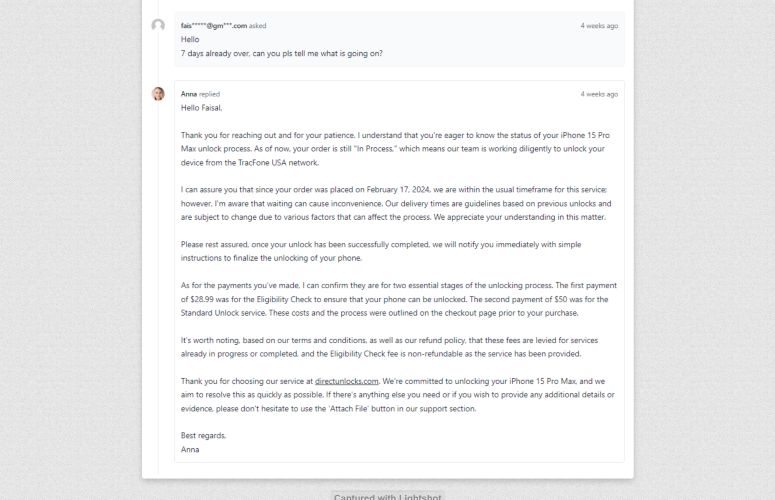Click the "asked" label after the email
The image size is (775, 500).
click(x=258, y=26)
